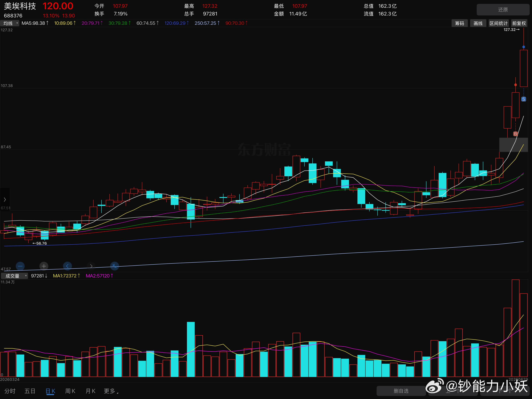Screen dimensions: 532x399
Task: Switch to the 分时 tab
Action: tap(10, 391)
